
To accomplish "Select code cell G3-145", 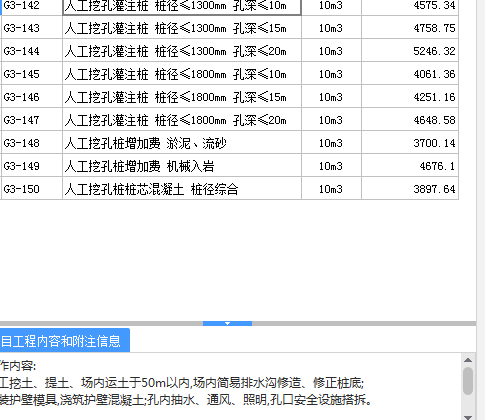I will tap(32, 74).
